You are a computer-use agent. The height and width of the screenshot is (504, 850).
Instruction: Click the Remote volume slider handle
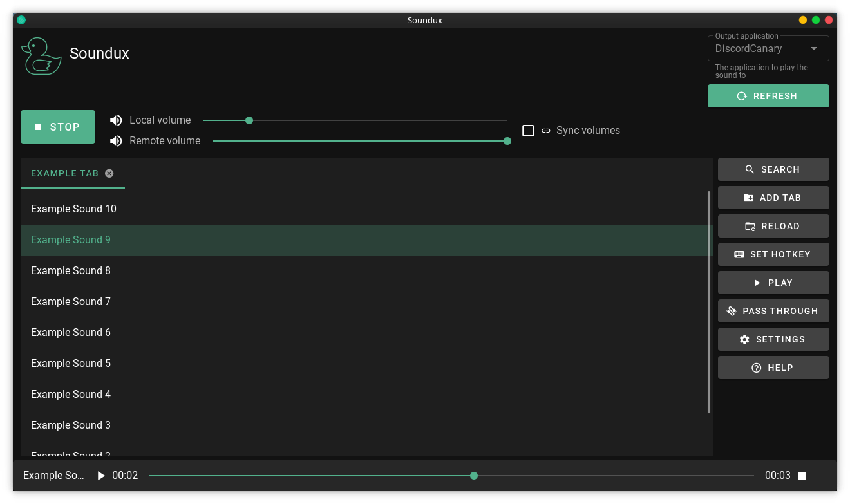[x=507, y=141]
